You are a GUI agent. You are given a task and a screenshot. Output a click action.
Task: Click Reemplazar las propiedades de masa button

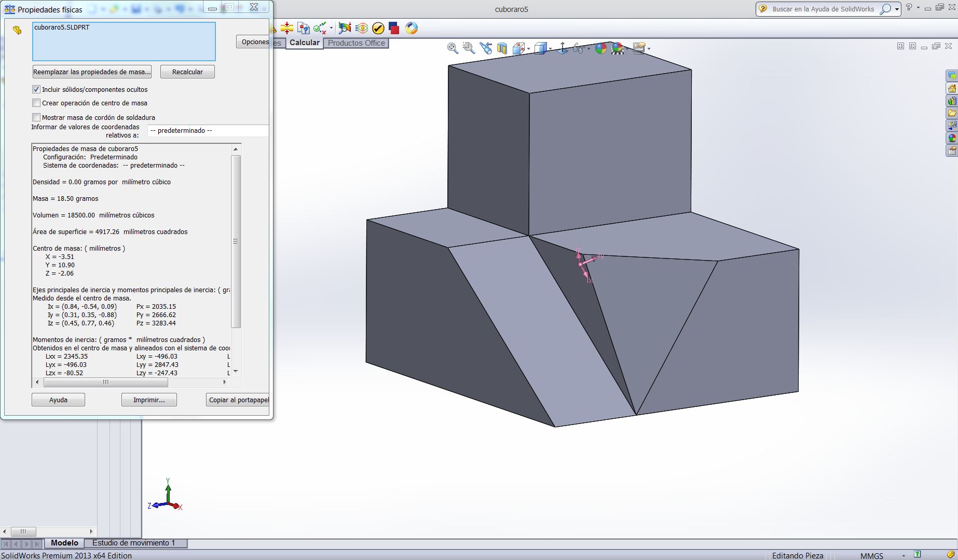click(92, 72)
